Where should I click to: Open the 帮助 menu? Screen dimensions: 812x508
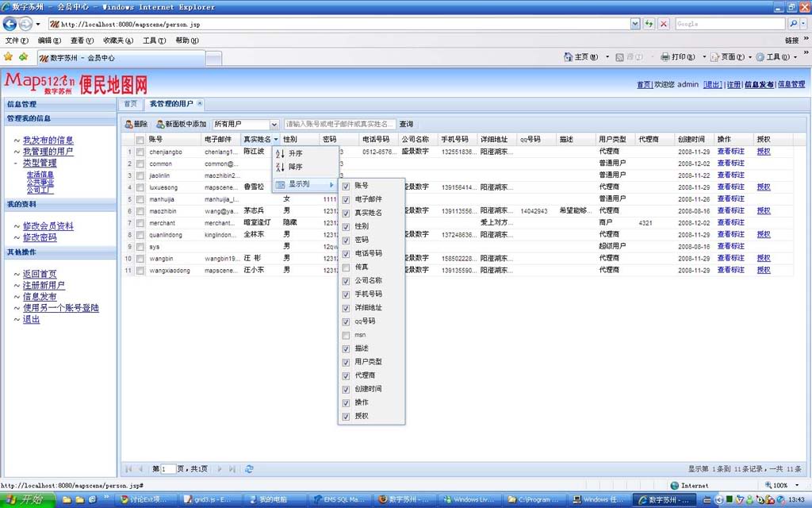click(x=187, y=40)
